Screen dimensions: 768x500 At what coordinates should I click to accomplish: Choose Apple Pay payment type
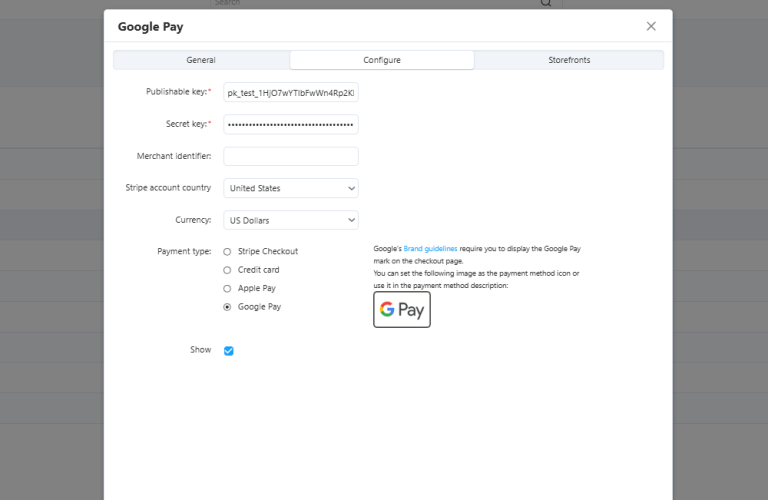[227, 288]
